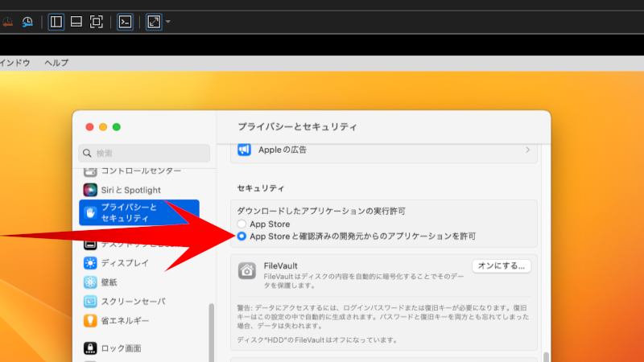The image size is (644, 362).
Task: Click the sidebar vertical scrollbar
Action: pyautogui.click(x=212, y=332)
